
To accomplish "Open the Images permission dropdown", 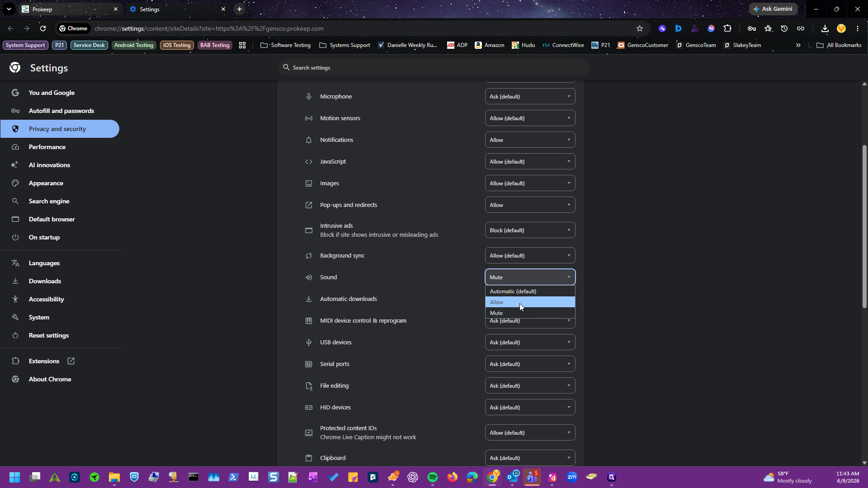I will point(530,183).
